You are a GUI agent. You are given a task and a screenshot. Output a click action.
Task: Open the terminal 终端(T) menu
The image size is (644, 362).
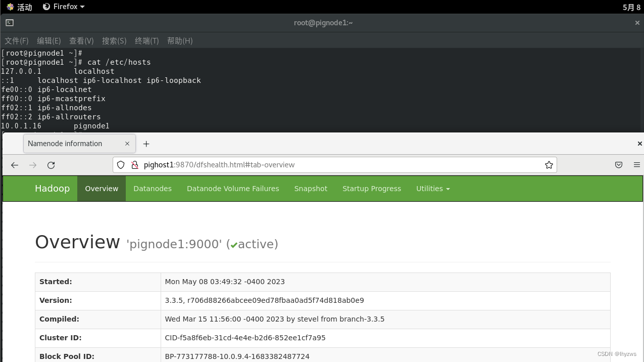(147, 41)
